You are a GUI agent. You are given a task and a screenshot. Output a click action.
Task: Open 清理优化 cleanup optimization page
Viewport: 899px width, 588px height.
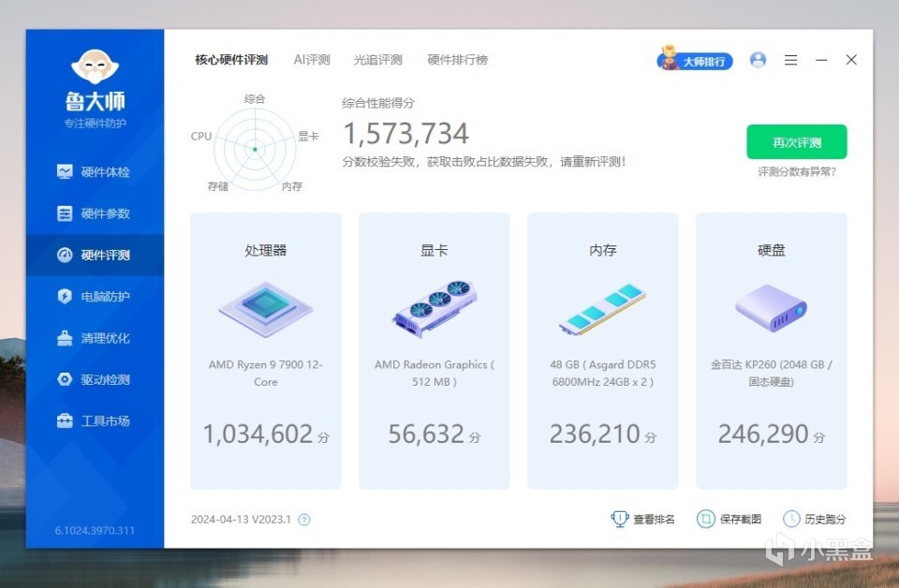(95, 338)
